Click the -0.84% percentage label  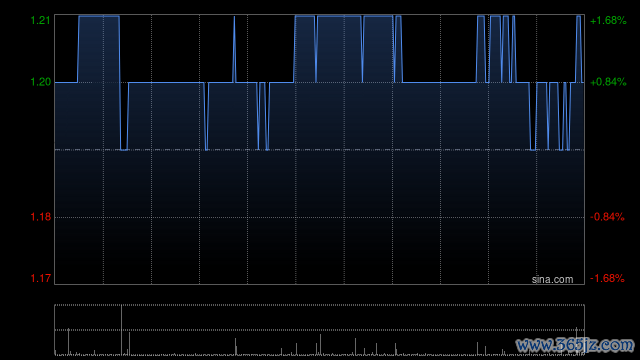[x=607, y=217]
